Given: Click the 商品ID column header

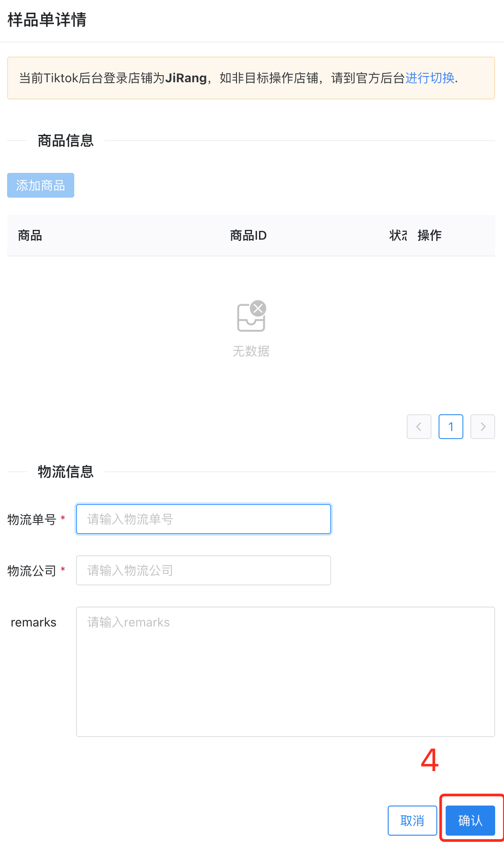Looking at the screenshot, I should tap(248, 236).
